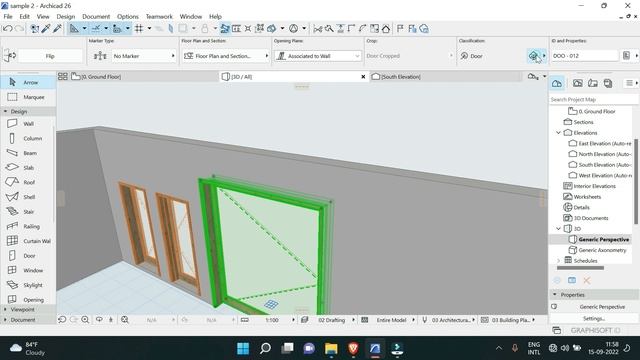Select the Wall tool

point(28,124)
